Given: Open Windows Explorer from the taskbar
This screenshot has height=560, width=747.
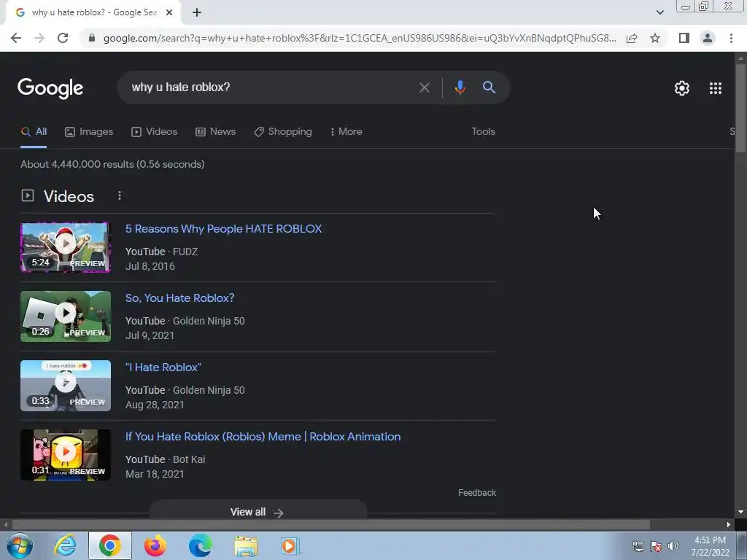Looking at the screenshot, I should click(245, 545).
